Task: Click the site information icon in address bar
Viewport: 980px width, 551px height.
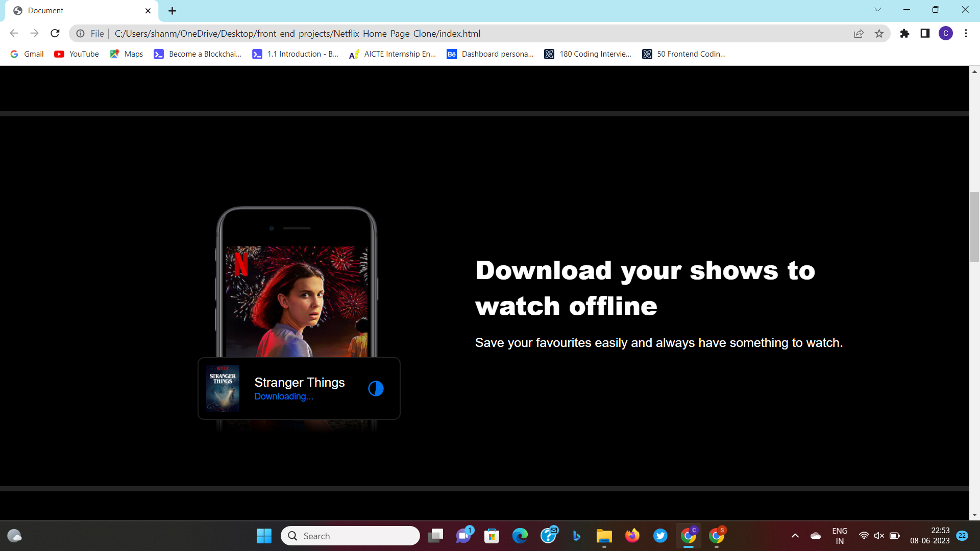Action: [x=80, y=34]
